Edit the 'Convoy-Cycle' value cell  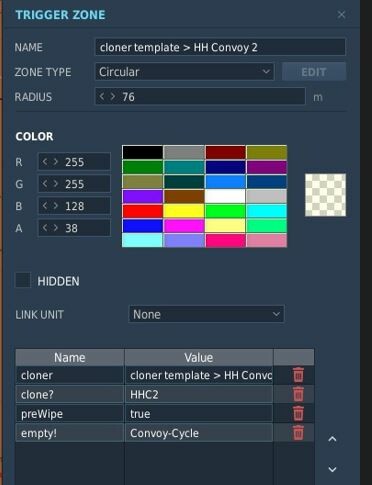199,433
